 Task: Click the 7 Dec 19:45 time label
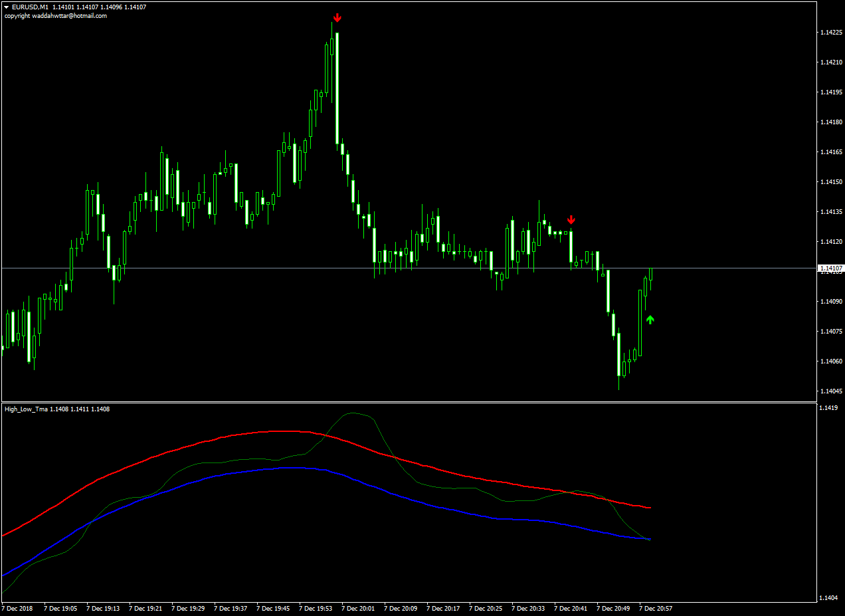point(273,608)
